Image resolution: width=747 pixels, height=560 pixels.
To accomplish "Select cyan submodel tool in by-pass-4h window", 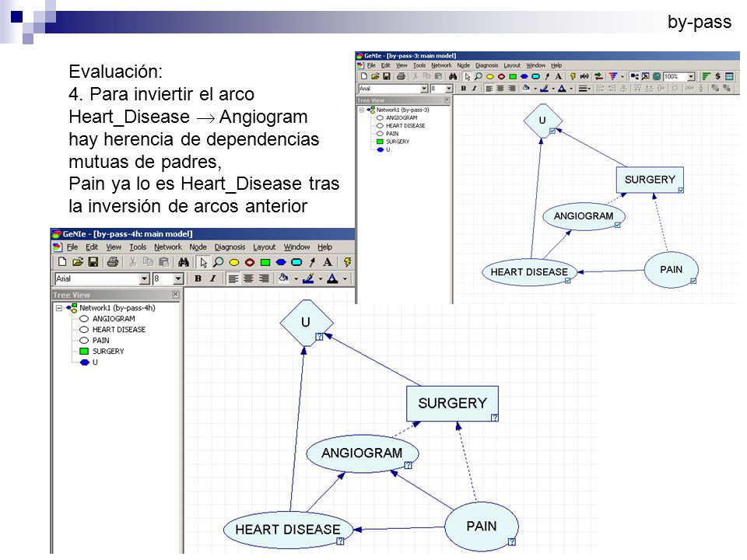I will coord(296,262).
